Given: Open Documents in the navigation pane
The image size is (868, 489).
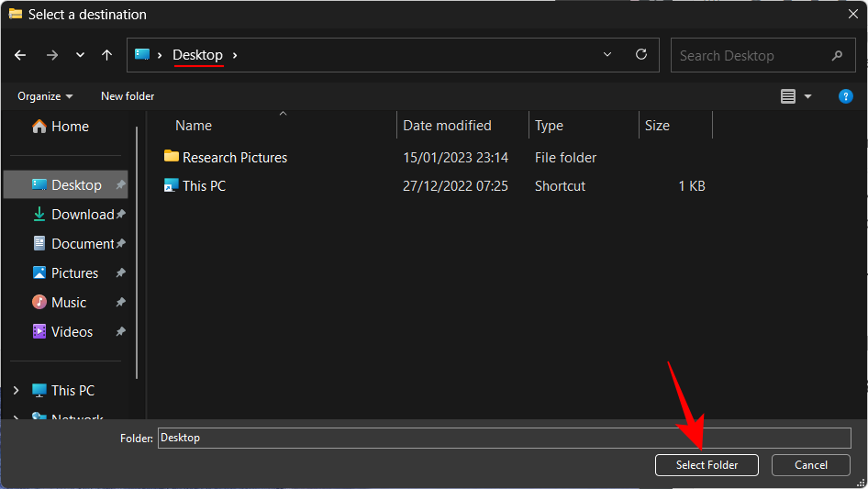Looking at the screenshot, I should tap(72, 244).
